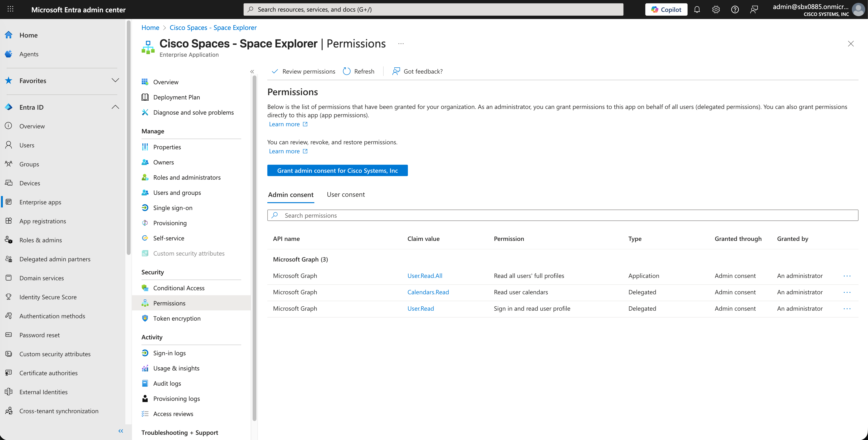Select the Admin consent tab
The width and height of the screenshot is (868, 440).
290,194
